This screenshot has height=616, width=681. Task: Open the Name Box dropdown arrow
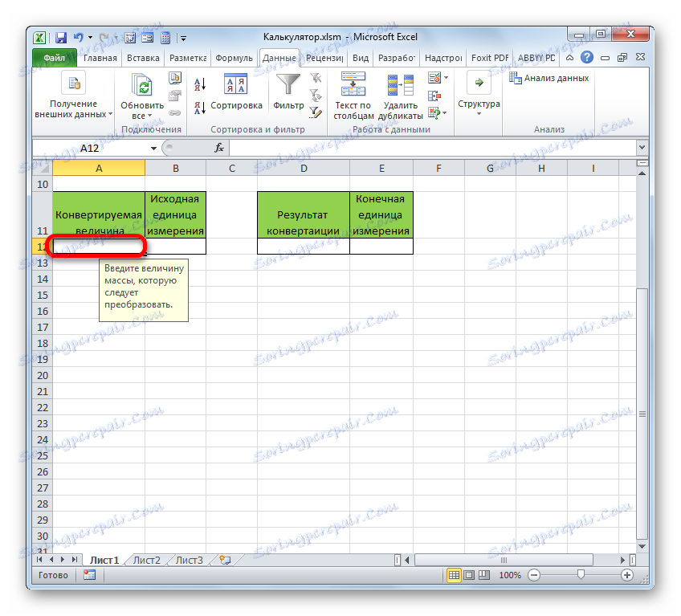[x=153, y=149]
